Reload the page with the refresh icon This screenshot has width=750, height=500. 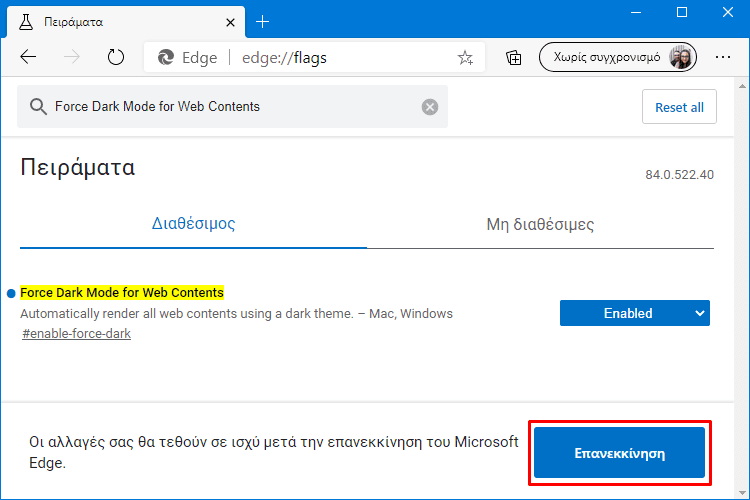[115, 57]
